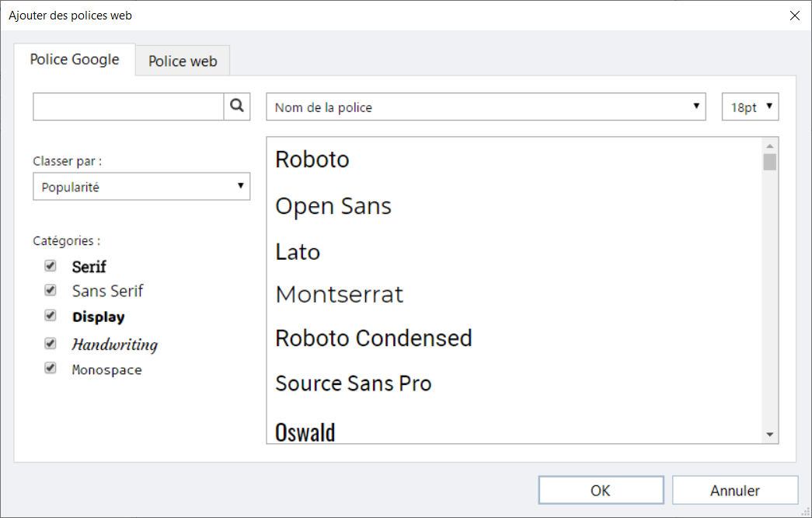Disable the Display category checkbox
The width and height of the screenshot is (812, 518).
pyautogui.click(x=51, y=316)
